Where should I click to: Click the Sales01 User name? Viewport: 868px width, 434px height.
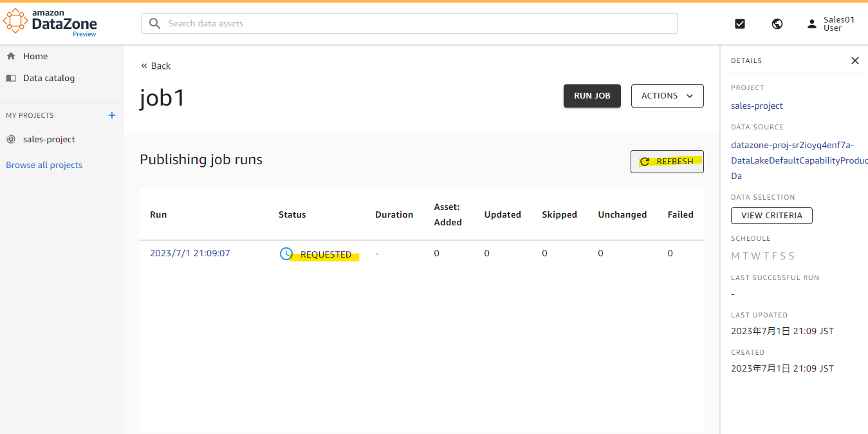[839, 24]
